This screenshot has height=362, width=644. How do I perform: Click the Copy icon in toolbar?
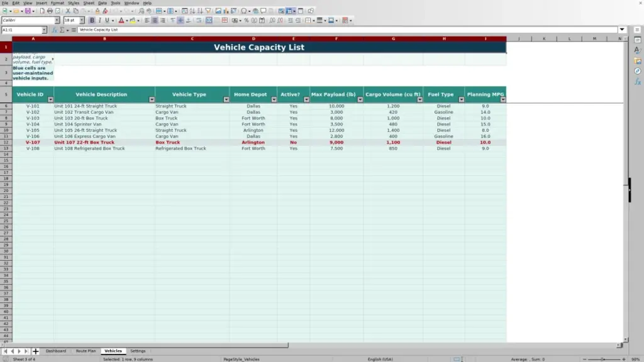click(x=75, y=11)
